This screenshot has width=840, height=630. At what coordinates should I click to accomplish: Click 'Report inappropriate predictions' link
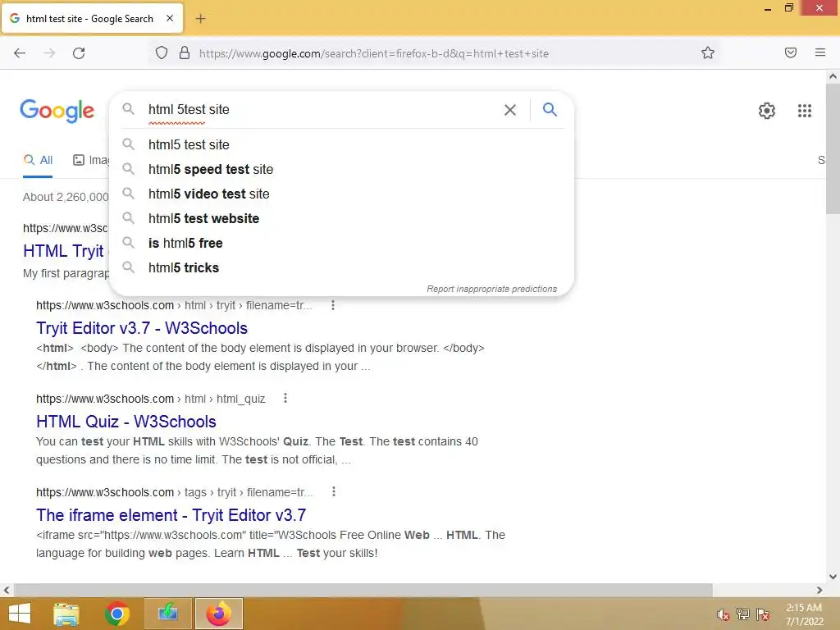[x=492, y=289]
